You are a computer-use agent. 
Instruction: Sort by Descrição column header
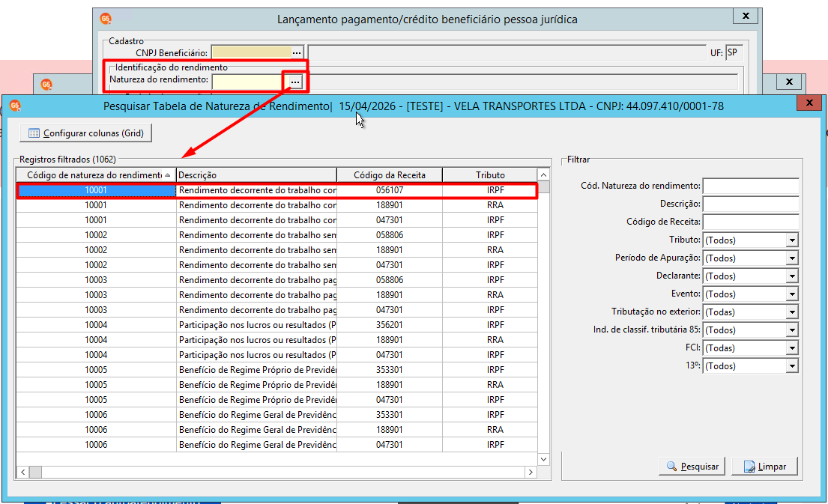[x=256, y=174]
